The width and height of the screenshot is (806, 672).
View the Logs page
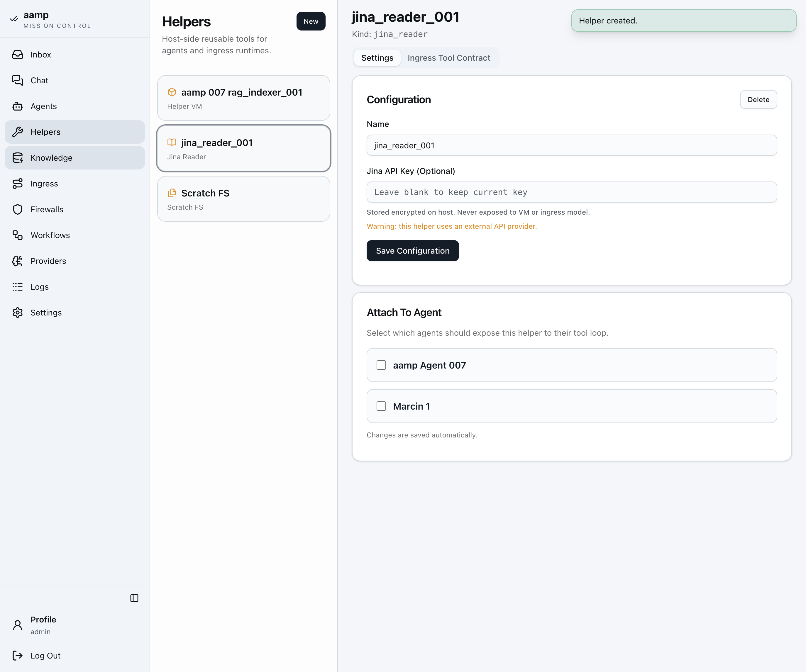75,286
